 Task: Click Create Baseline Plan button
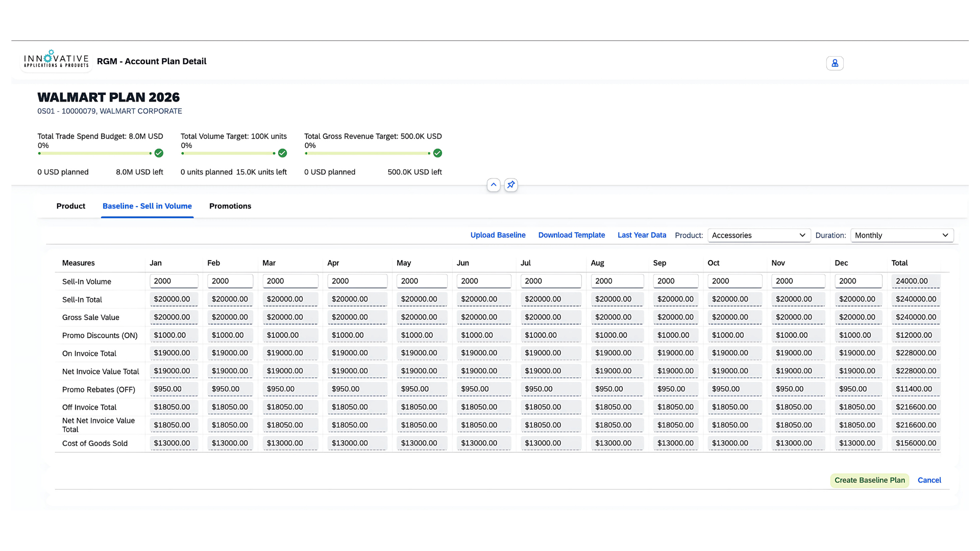click(x=869, y=480)
